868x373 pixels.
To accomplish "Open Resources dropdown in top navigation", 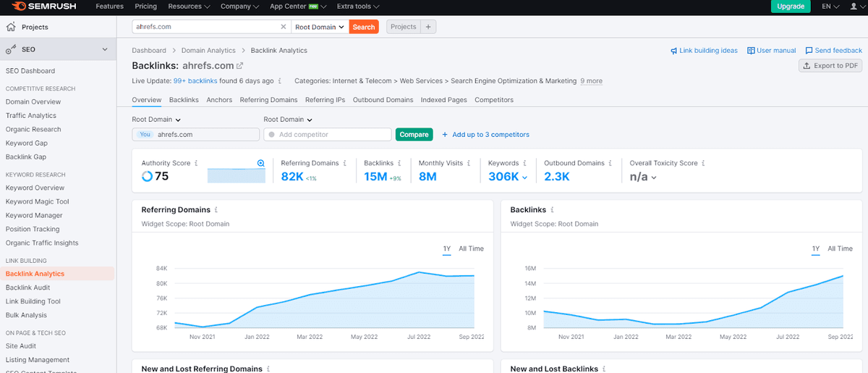I will pyautogui.click(x=189, y=7).
